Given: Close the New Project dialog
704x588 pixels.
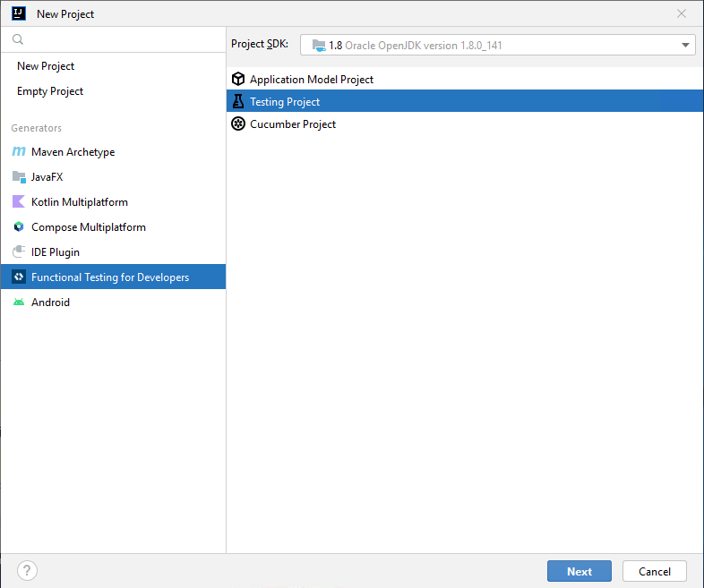Looking at the screenshot, I should click(682, 13).
